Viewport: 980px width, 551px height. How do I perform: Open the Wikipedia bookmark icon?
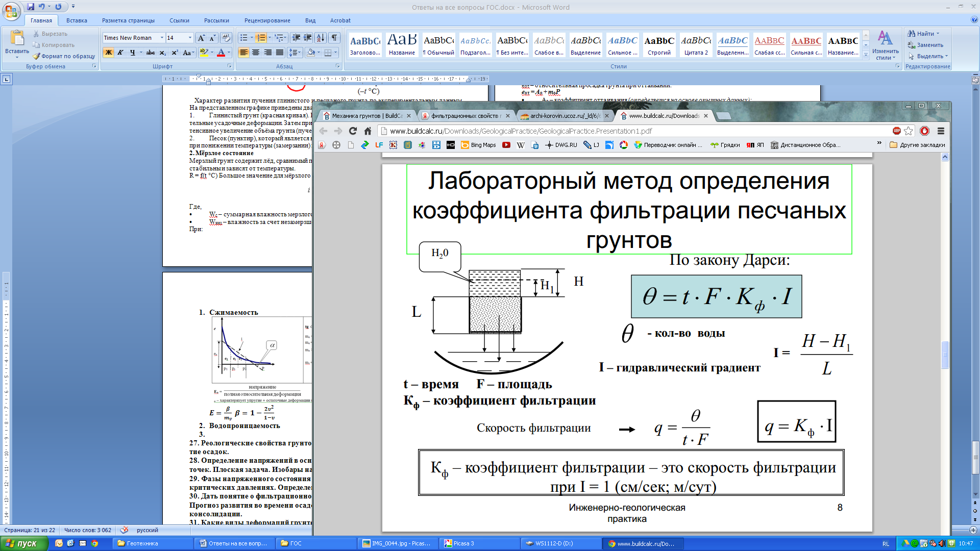click(520, 145)
